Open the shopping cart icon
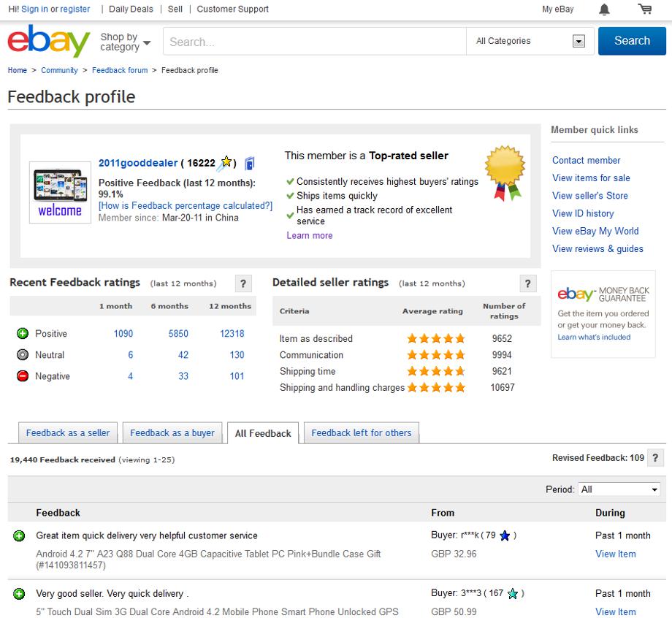 click(x=644, y=9)
